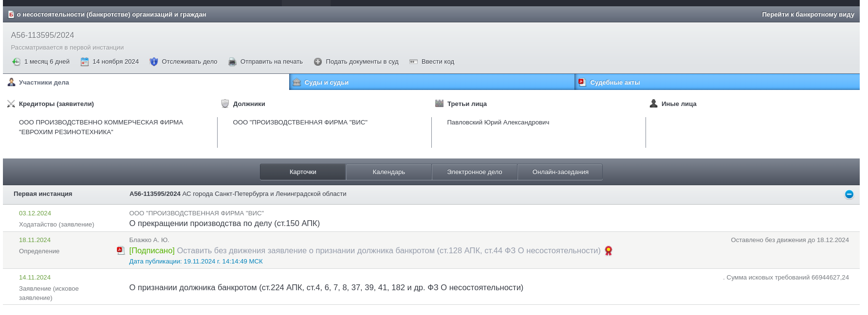The image size is (868, 315).
Task: Click О признании должника банкротом entry
Action: click(x=326, y=288)
